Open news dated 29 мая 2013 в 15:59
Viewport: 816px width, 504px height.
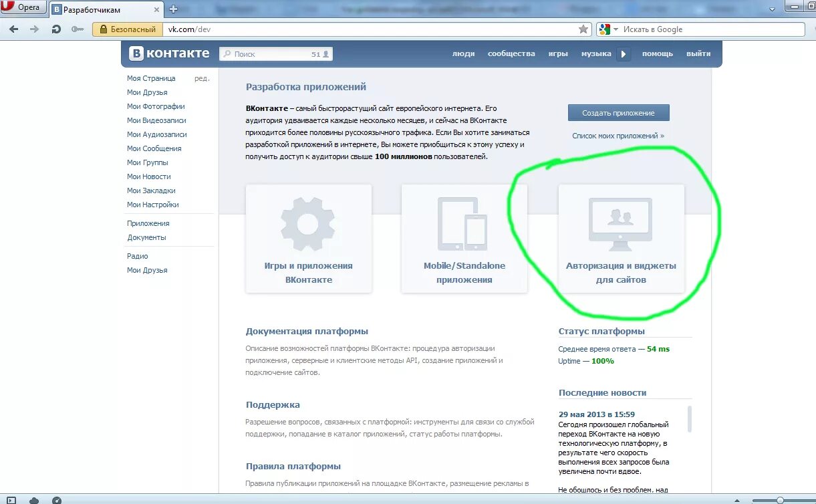click(x=597, y=414)
